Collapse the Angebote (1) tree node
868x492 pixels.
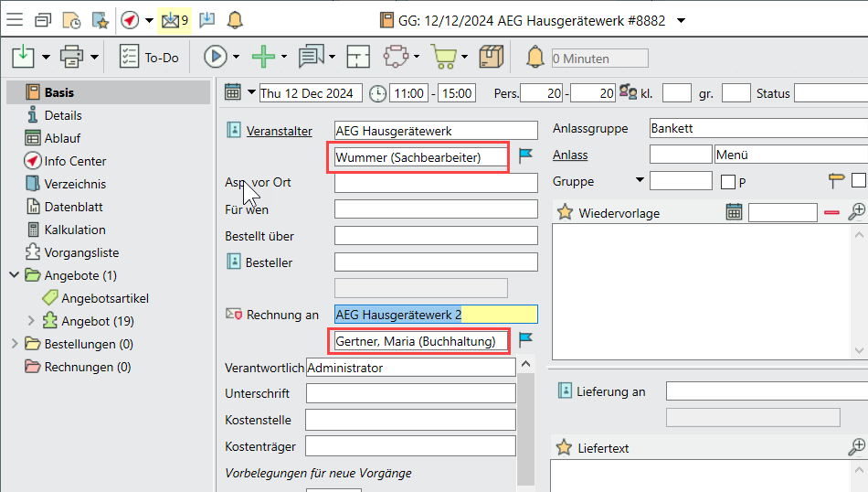tap(15, 275)
